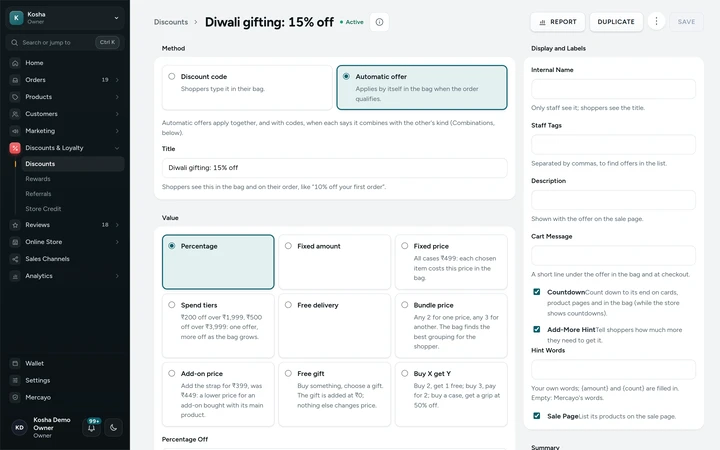The image size is (720, 450).
Task: Choose the Buy X get Y value type
Action: [451, 394]
